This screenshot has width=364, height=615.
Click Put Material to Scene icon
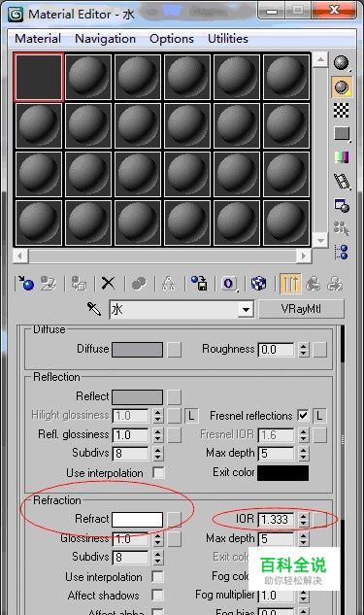[49, 283]
